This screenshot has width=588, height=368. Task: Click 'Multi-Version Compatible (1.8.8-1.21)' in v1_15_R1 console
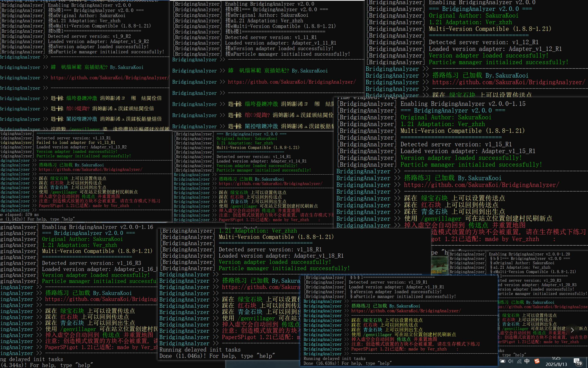click(x=463, y=131)
